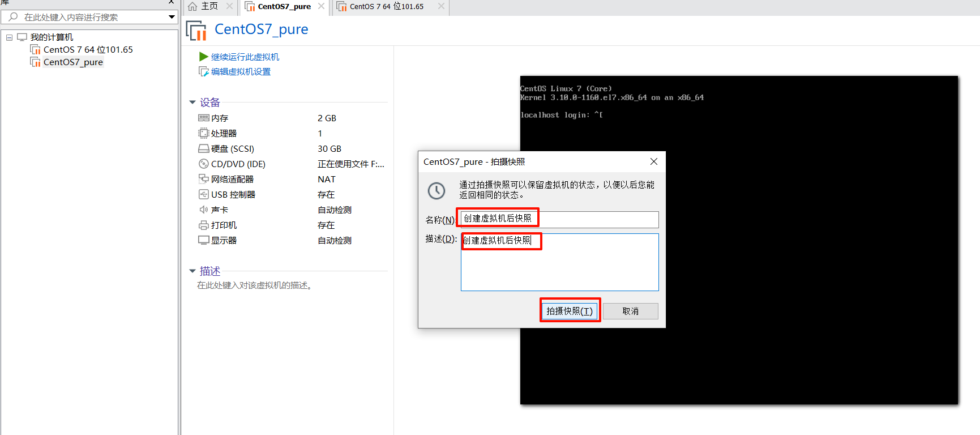
Task: Switch to the CentOS7_pure tab
Action: [x=284, y=6]
